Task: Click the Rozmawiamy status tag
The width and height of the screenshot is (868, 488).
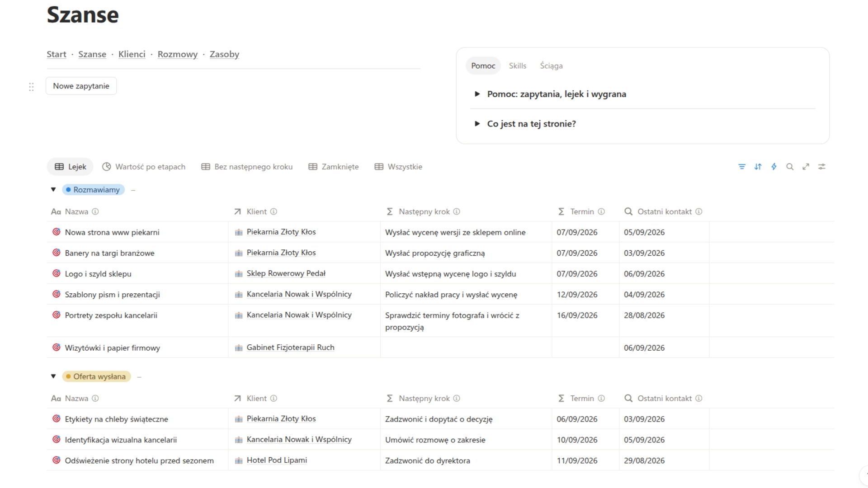Action: (x=93, y=190)
